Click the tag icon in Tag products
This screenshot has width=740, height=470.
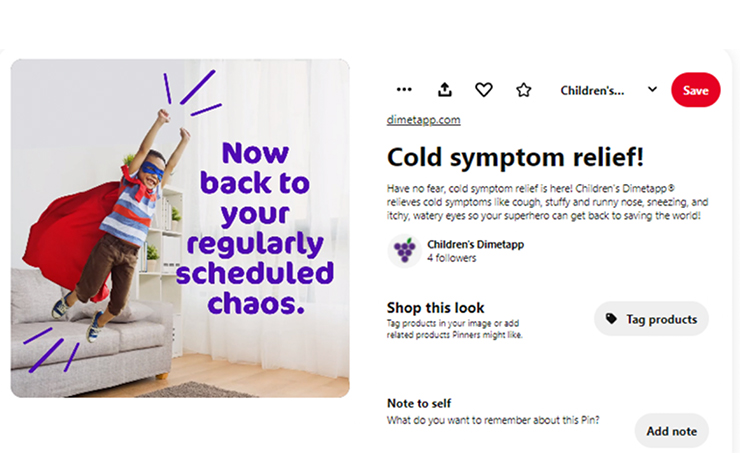pos(612,319)
